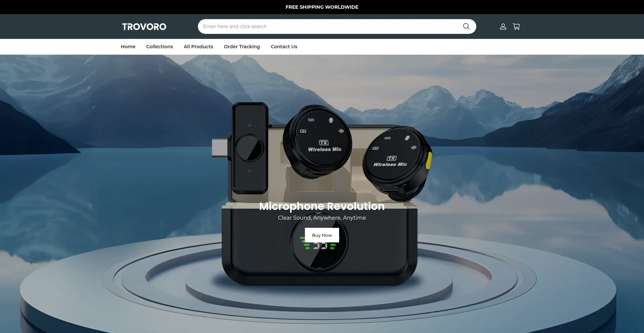Click the USB-C receiver in hero image

tap(248, 148)
